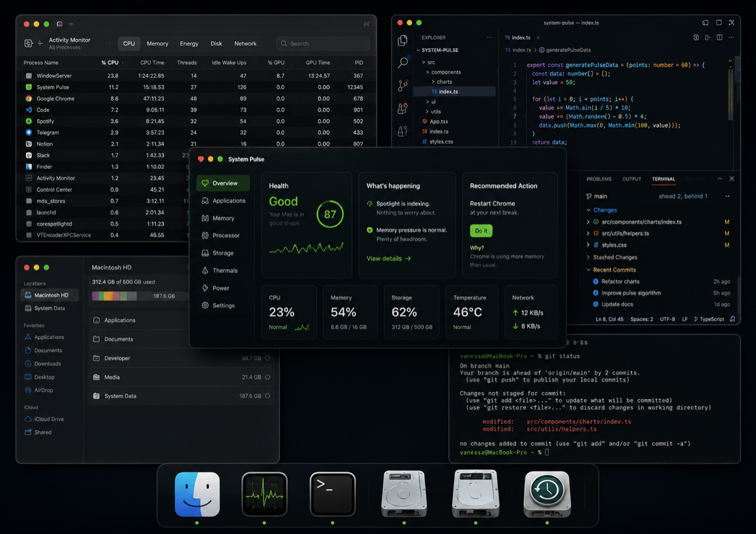Image resolution: width=756 pixels, height=534 pixels.
Task: Launch Terminal from the Dock
Action: coord(333,494)
